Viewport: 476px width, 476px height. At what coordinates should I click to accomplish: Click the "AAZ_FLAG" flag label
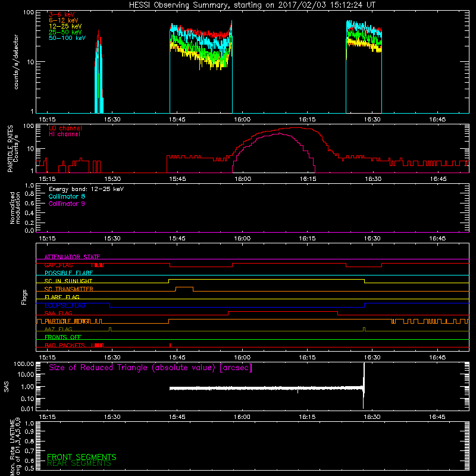coord(58,330)
